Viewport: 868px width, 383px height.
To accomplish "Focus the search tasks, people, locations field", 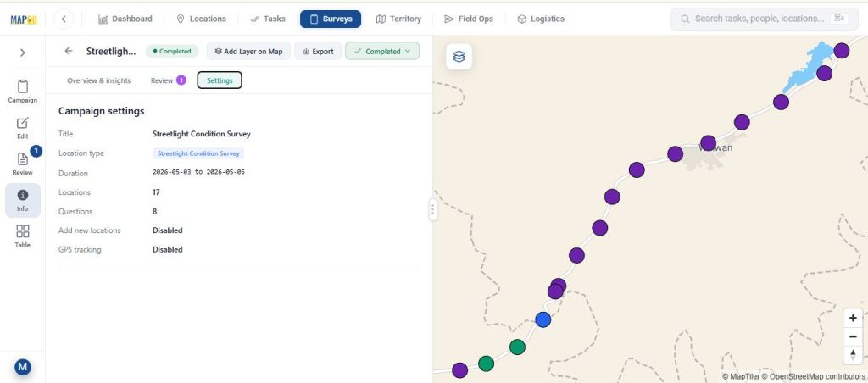I will 765,19.
